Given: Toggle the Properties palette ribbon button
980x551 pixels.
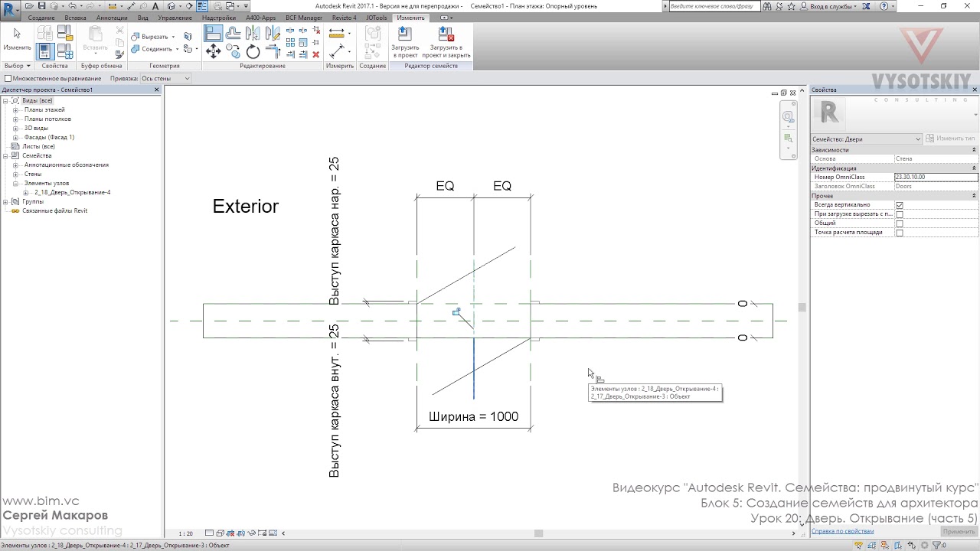Looking at the screenshot, I should (45, 51).
